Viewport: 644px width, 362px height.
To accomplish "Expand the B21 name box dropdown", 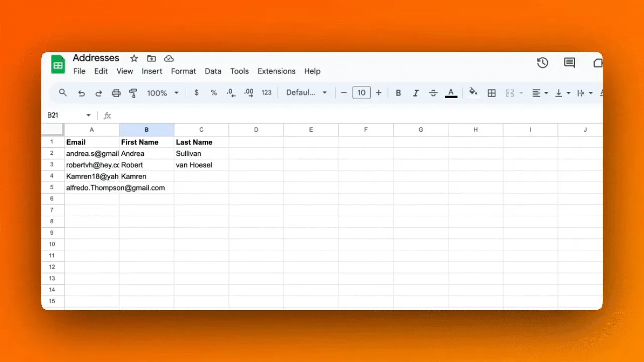I will tap(89, 116).
